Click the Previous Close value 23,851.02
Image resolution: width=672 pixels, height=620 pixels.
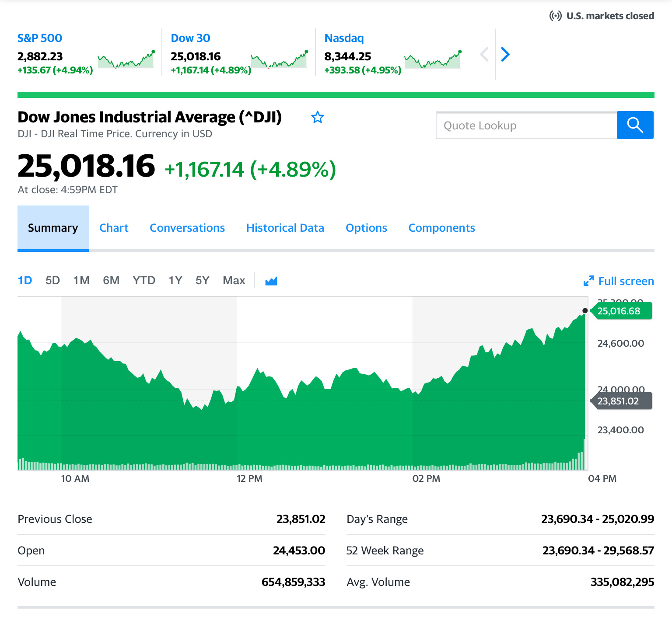tap(301, 519)
